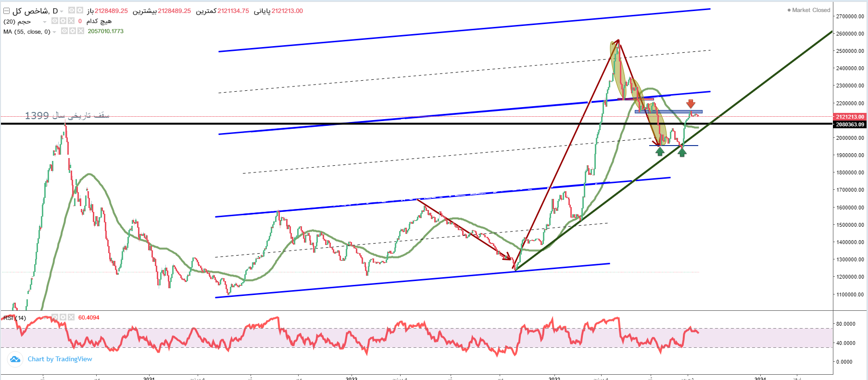Viewport: 868px width, 380px height.
Task: Click the 2022 label on time axis
Action: pos(352,378)
